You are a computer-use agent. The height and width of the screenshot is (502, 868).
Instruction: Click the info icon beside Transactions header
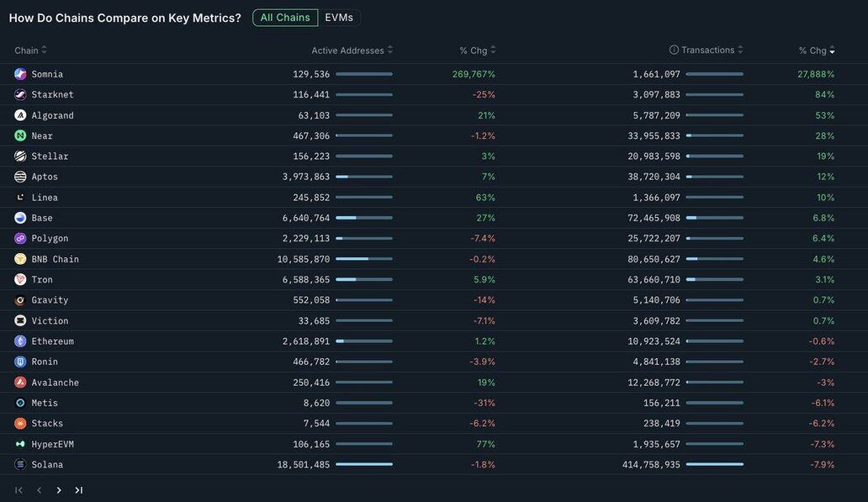point(674,50)
